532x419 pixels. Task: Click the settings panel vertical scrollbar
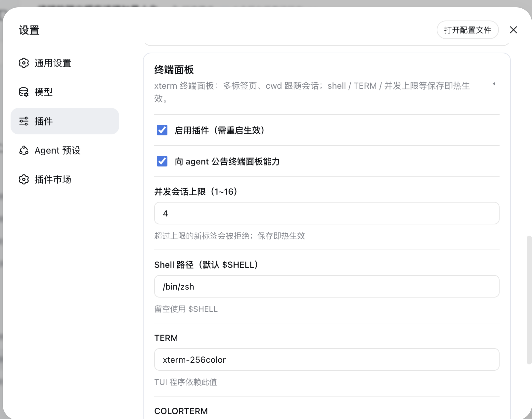(529, 300)
